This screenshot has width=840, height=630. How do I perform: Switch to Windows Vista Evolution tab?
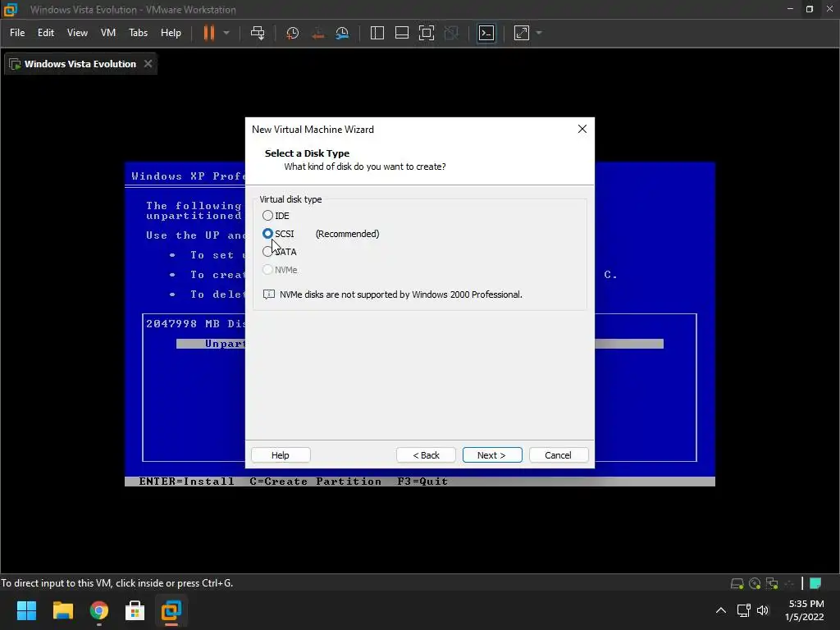click(80, 64)
